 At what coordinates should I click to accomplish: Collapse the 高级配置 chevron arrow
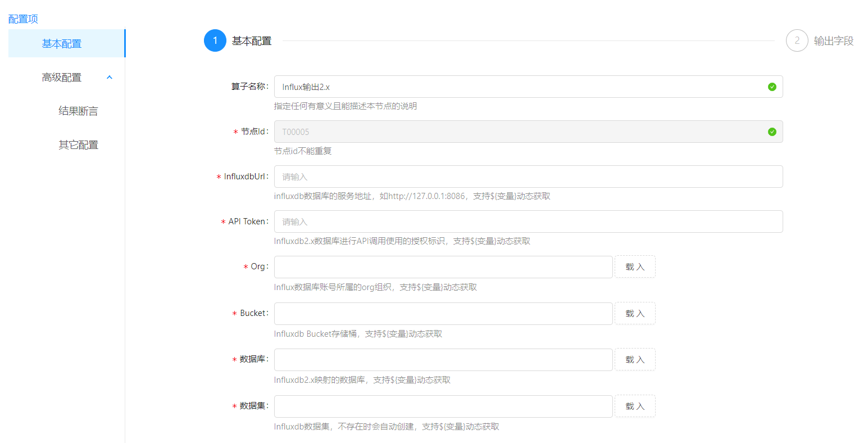tap(110, 78)
